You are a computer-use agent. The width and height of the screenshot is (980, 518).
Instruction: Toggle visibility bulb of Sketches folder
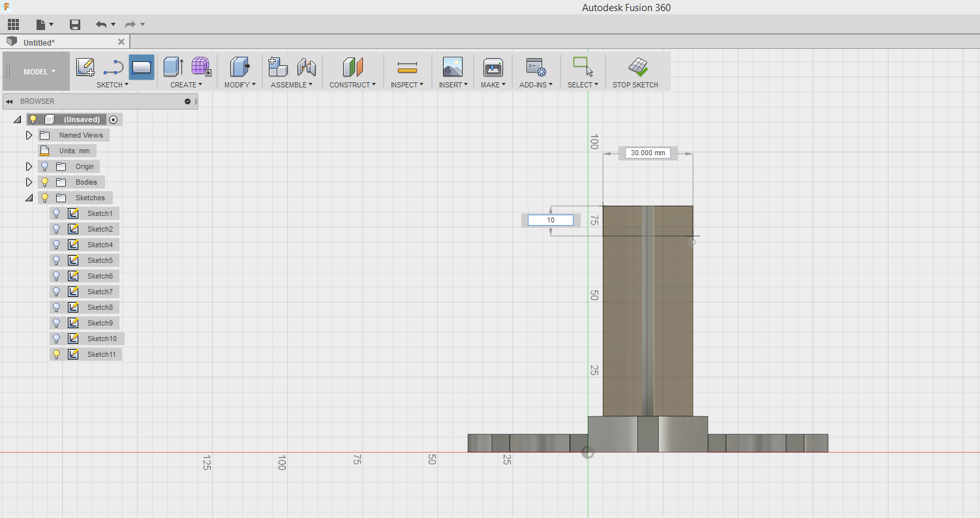[45, 198]
